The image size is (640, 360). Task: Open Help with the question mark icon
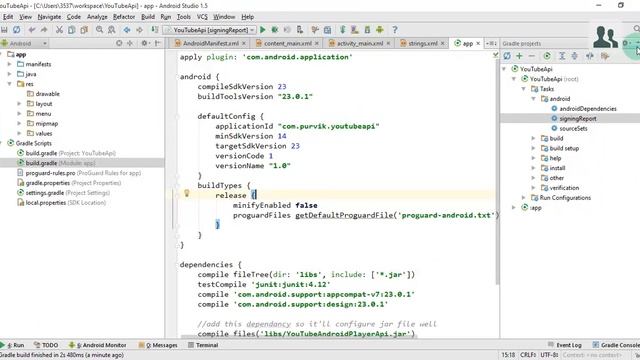tap(395, 30)
